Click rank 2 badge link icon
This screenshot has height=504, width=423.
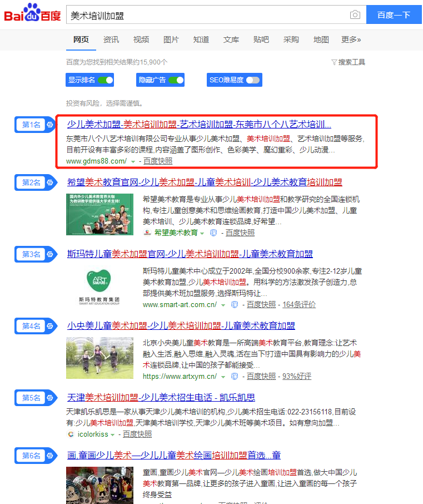[x=50, y=182]
